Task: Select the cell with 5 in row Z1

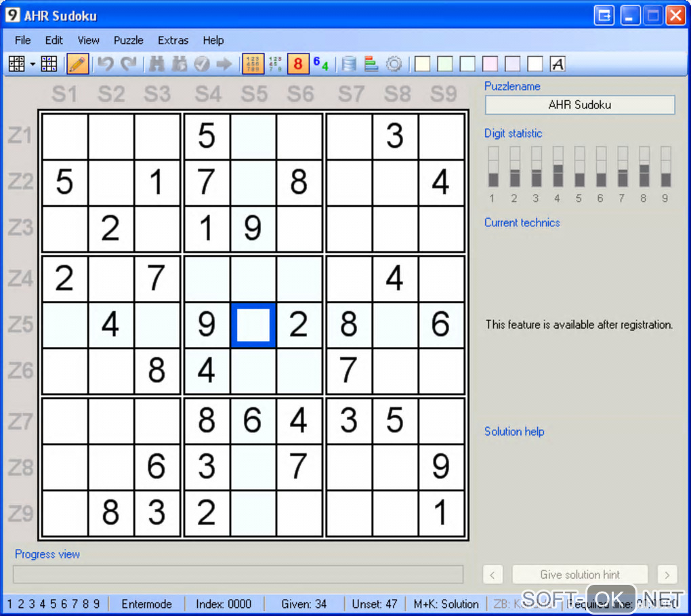Action: click(x=207, y=136)
